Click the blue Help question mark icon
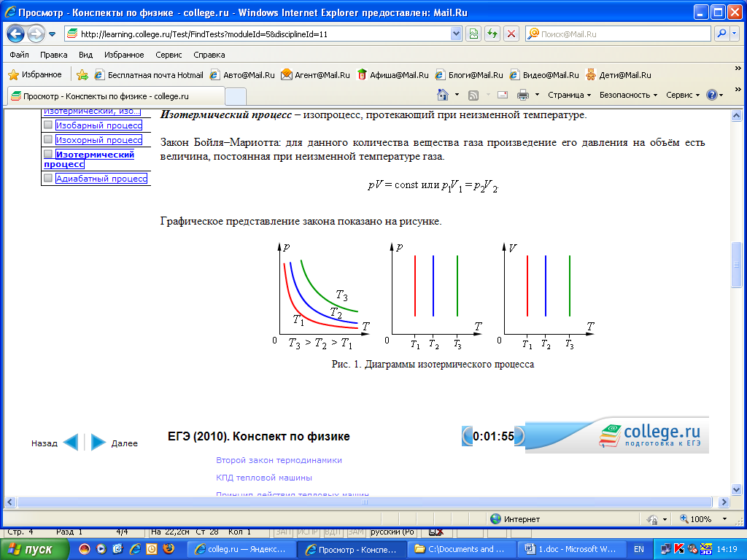The image size is (747, 560). point(712,95)
